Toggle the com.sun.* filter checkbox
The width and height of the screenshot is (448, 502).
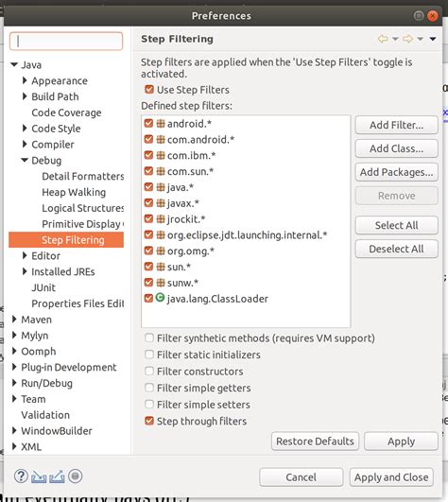(148, 171)
